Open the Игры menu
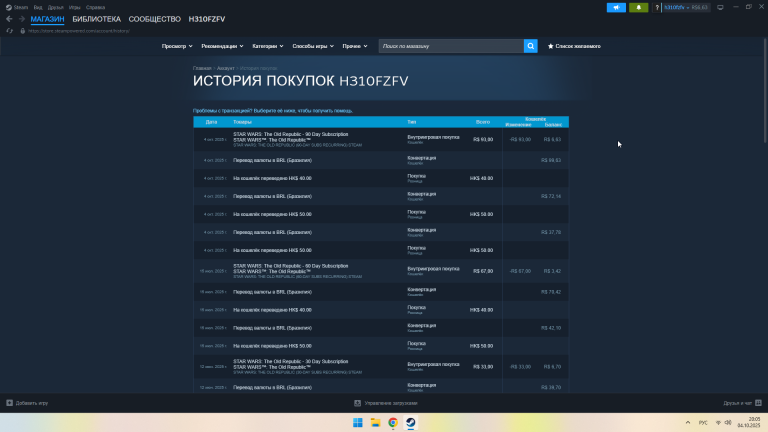This screenshot has height=432, width=768. [74, 7]
